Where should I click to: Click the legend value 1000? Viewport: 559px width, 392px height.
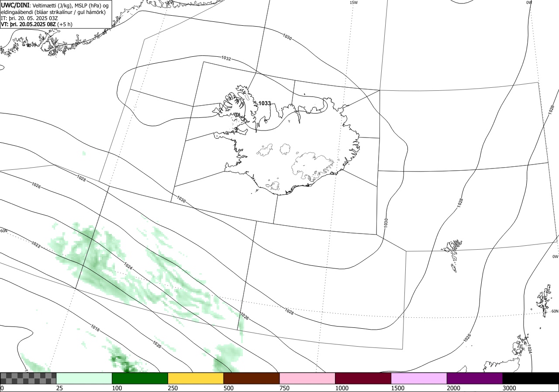[342, 388]
